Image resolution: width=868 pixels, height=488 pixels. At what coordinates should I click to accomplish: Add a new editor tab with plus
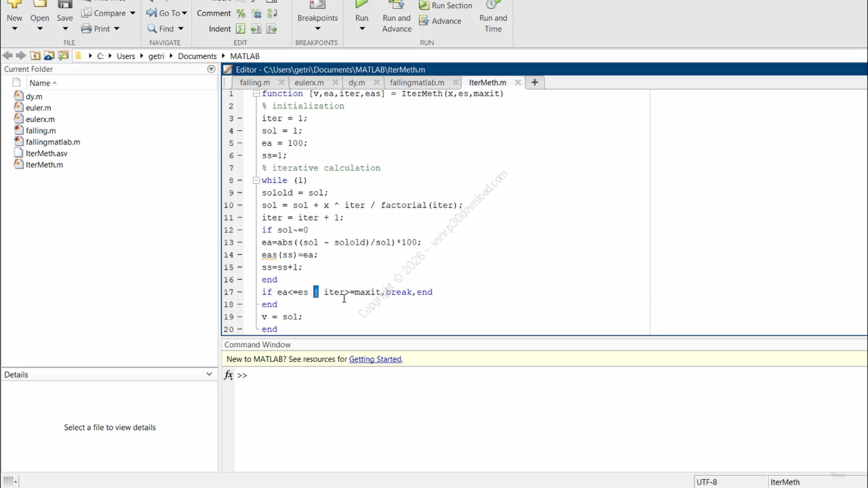tap(534, 83)
